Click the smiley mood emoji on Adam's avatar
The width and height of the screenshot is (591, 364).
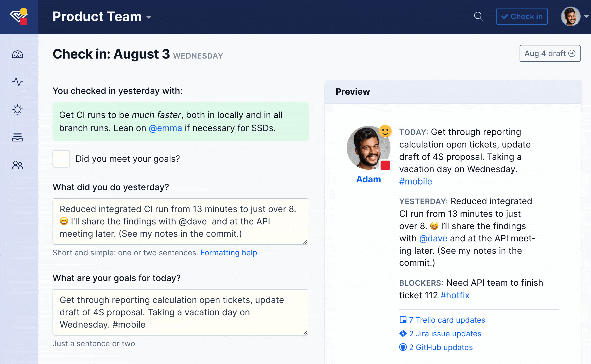[x=385, y=131]
